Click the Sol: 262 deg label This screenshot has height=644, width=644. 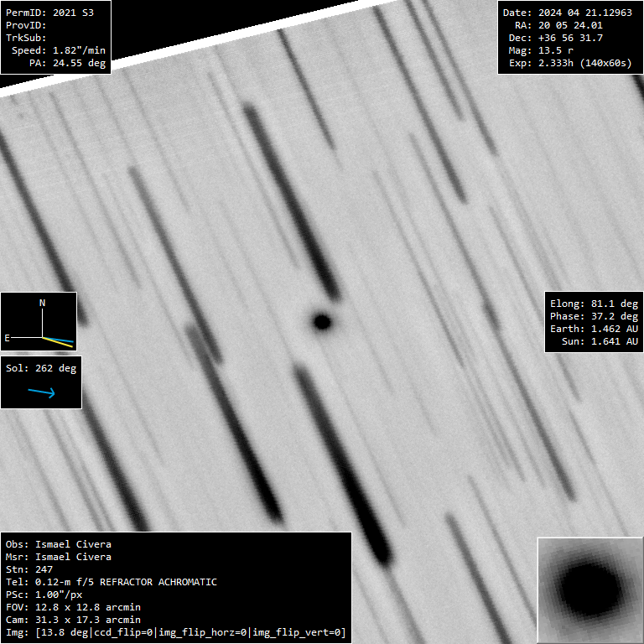tap(41, 368)
